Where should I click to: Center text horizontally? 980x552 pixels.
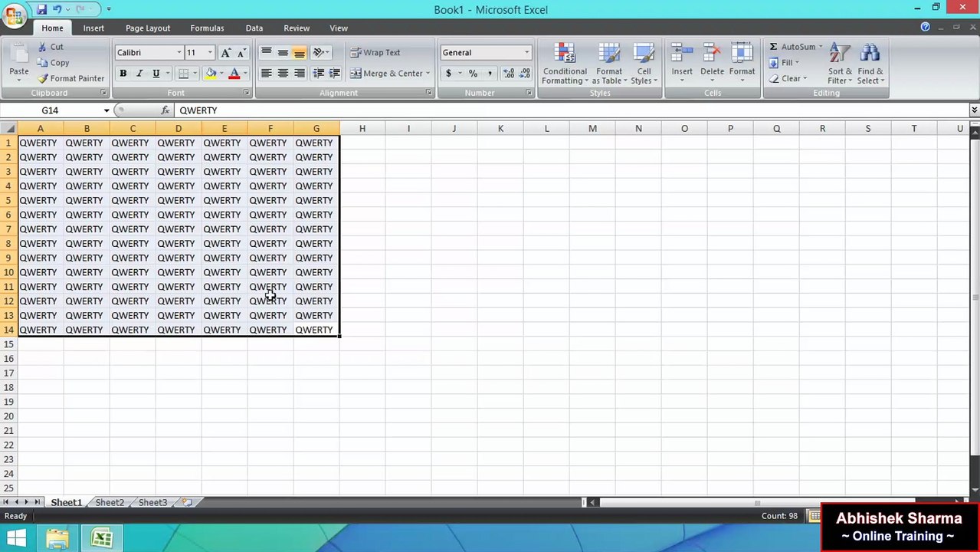click(283, 74)
